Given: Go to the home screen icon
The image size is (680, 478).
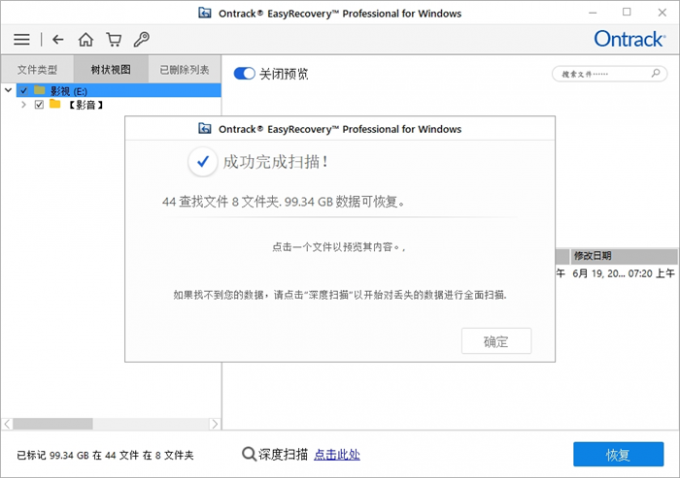Looking at the screenshot, I should point(86,39).
